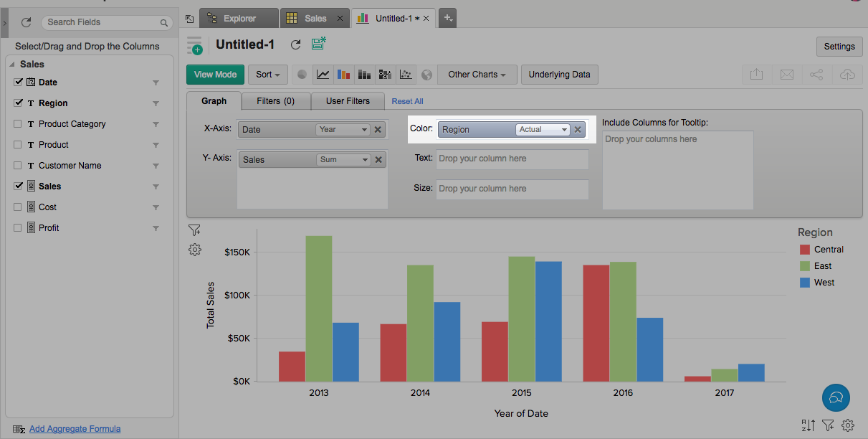Enable the Profit field checkbox
Image resolution: width=868 pixels, height=439 pixels.
[x=19, y=227]
